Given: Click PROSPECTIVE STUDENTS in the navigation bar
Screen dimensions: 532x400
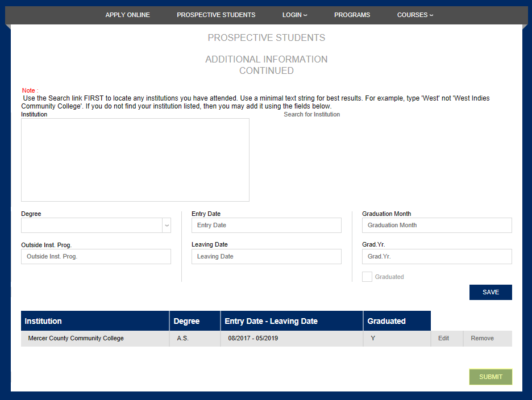Looking at the screenshot, I should [x=216, y=15].
